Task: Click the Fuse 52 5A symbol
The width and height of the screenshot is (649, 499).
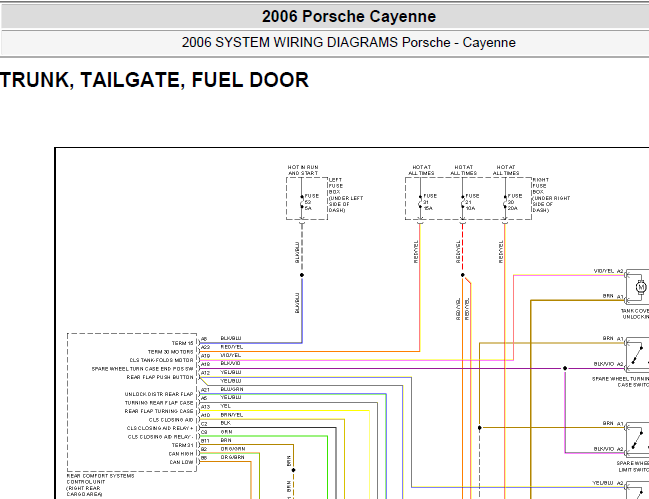Action: [x=302, y=202]
